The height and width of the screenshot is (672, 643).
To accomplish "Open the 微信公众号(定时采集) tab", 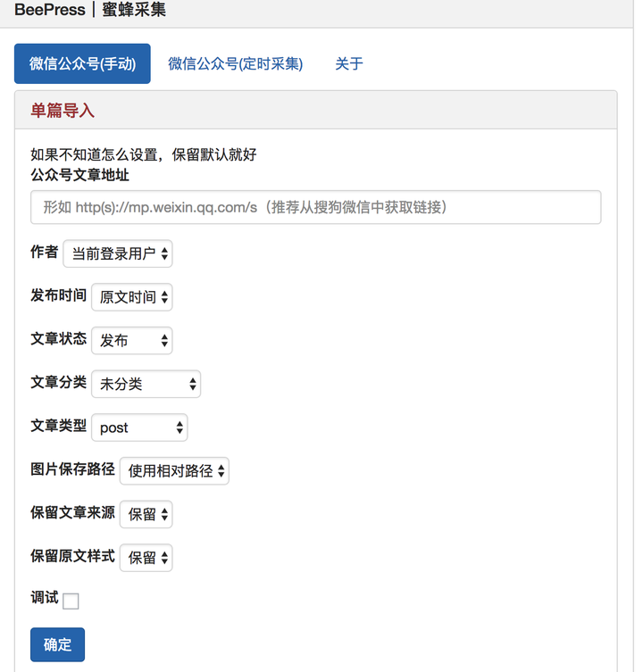I will [236, 63].
